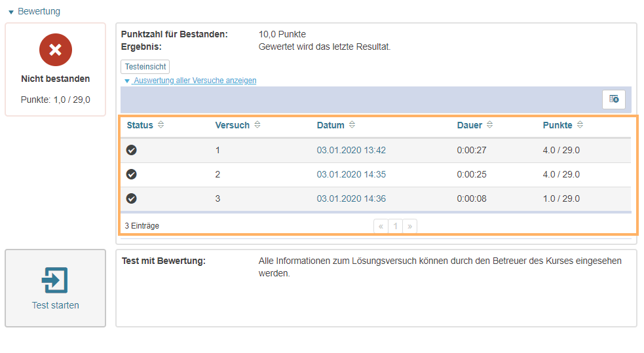Click status checkmark for attempt 3
This screenshot has height=353, width=644.
(132, 198)
